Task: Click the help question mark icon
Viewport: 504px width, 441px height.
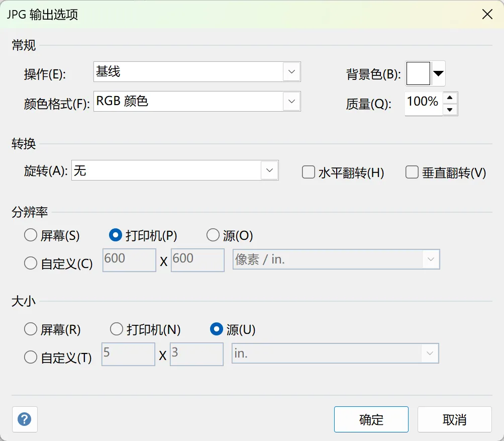Action: tap(25, 419)
